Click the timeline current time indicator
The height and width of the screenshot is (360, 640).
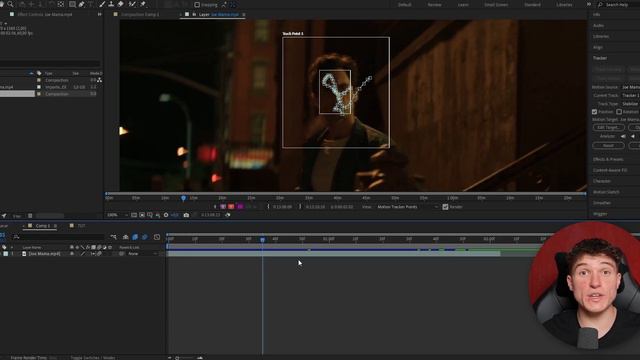[262, 239]
